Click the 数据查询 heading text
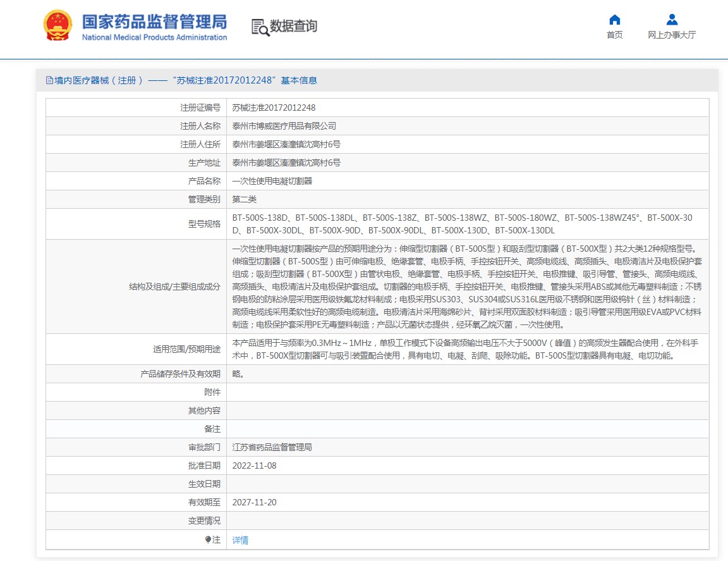The width and height of the screenshot is (728, 561). pos(293,26)
